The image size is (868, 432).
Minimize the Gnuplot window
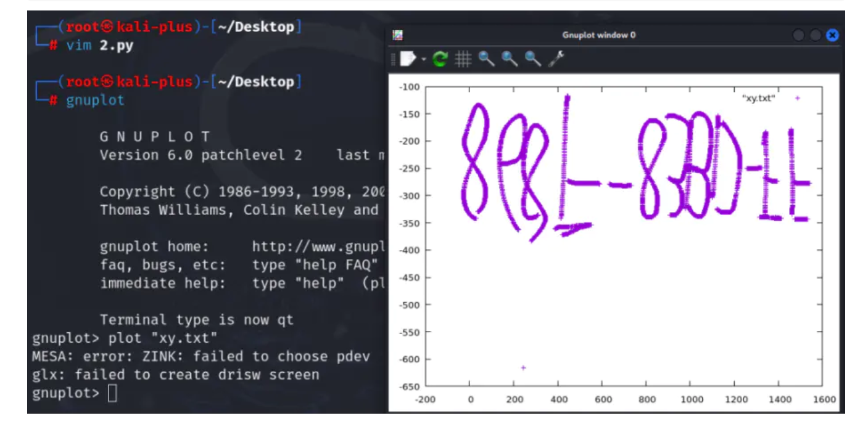[798, 35]
